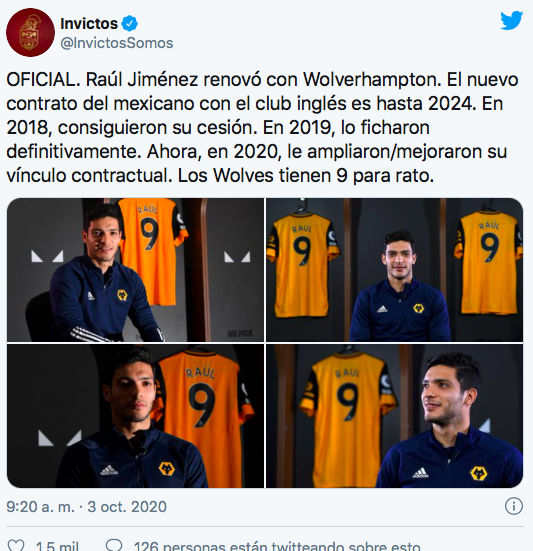Click the tweet timestamp 9:20 a. m.
Screen dimensions: 533x551
[x=40, y=507]
